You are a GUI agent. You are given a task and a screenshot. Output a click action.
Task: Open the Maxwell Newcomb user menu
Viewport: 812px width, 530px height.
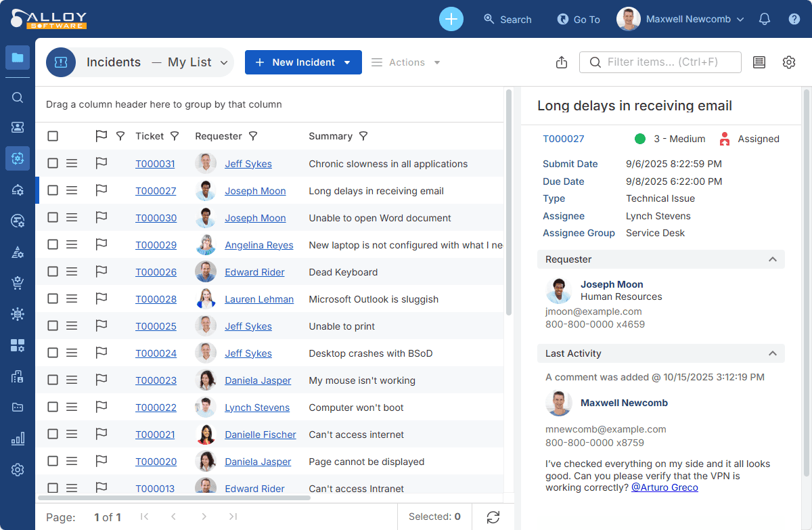point(680,19)
